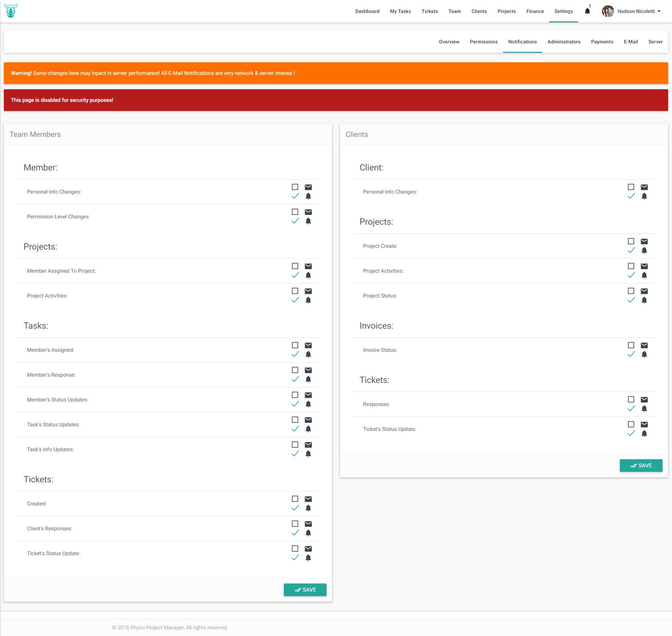
Task: Save the Clients notification settings
Action: click(x=640, y=466)
